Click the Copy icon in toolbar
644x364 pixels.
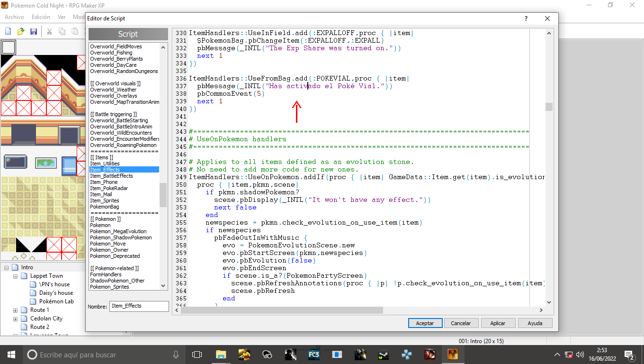[x=62, y=31]
